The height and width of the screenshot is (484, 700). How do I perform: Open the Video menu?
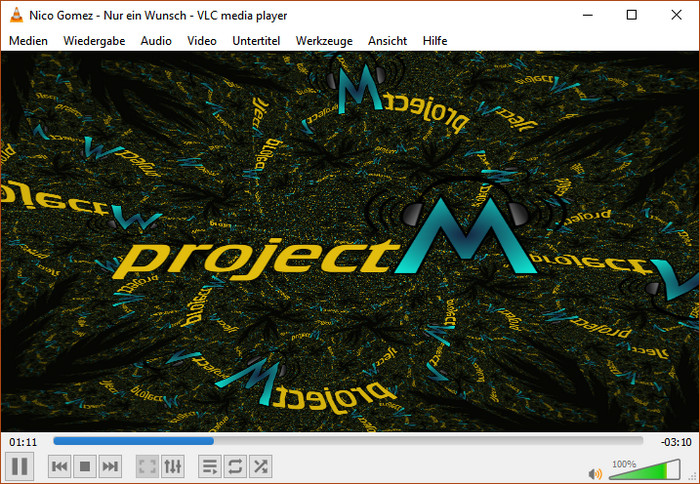[x=202, y=41]
